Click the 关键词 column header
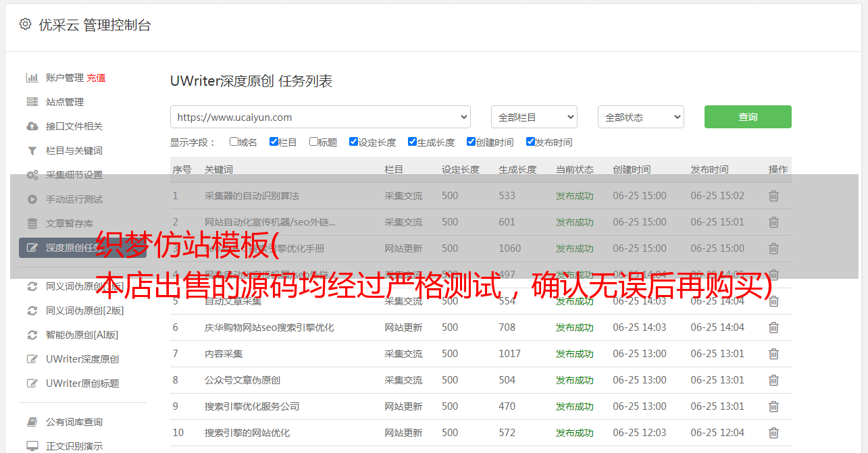 pos(219,169)
